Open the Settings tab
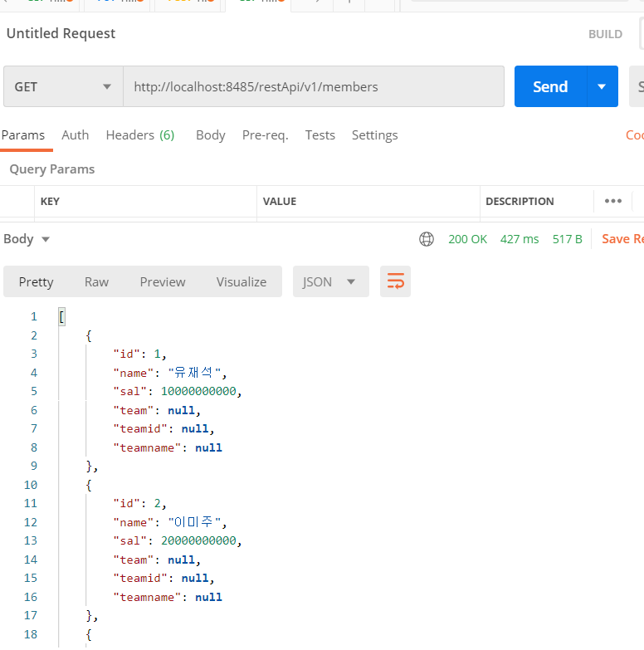Screen dimensions: 644x650 374,135
